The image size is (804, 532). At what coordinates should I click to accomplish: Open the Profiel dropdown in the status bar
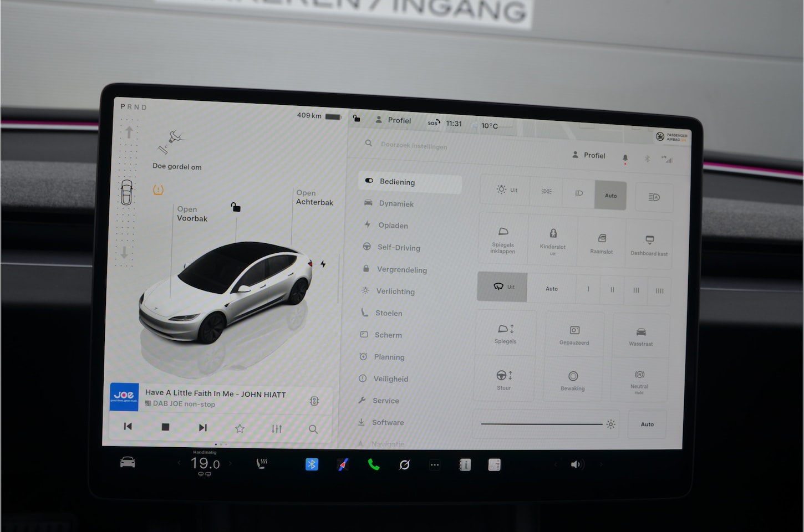(393, 120)
